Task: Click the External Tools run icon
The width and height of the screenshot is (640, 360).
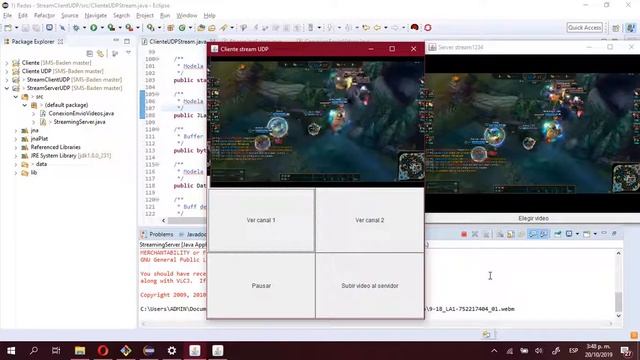Action: click(x=129, y=27)
